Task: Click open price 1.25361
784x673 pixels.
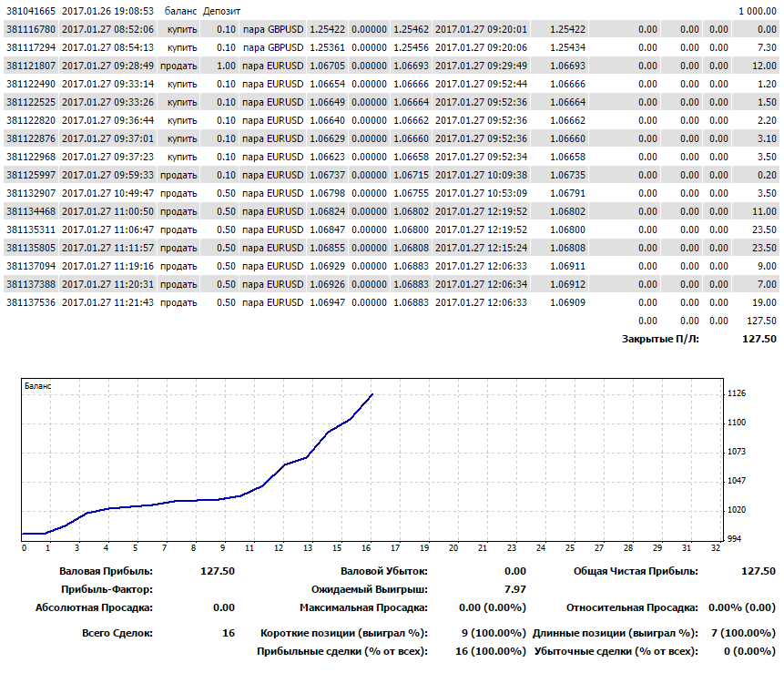Action: coord(327,47)
